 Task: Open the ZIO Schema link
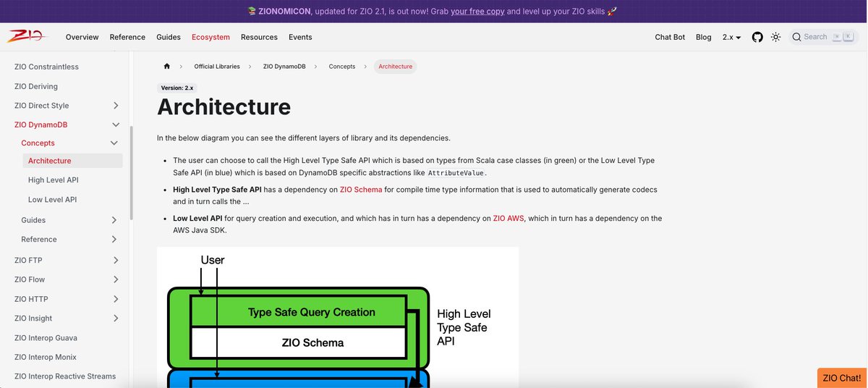point(361,190)
